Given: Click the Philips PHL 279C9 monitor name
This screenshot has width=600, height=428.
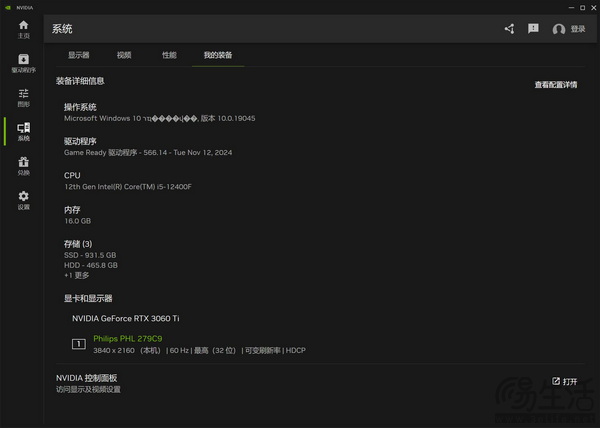Looking at the screenshot, I should [128, 338].
